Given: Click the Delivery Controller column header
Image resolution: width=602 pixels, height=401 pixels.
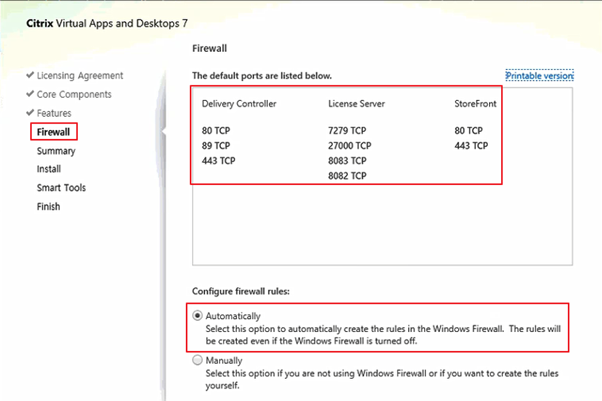Looking at the screenshot, I should pyautogui.click(x=239, y=104).
